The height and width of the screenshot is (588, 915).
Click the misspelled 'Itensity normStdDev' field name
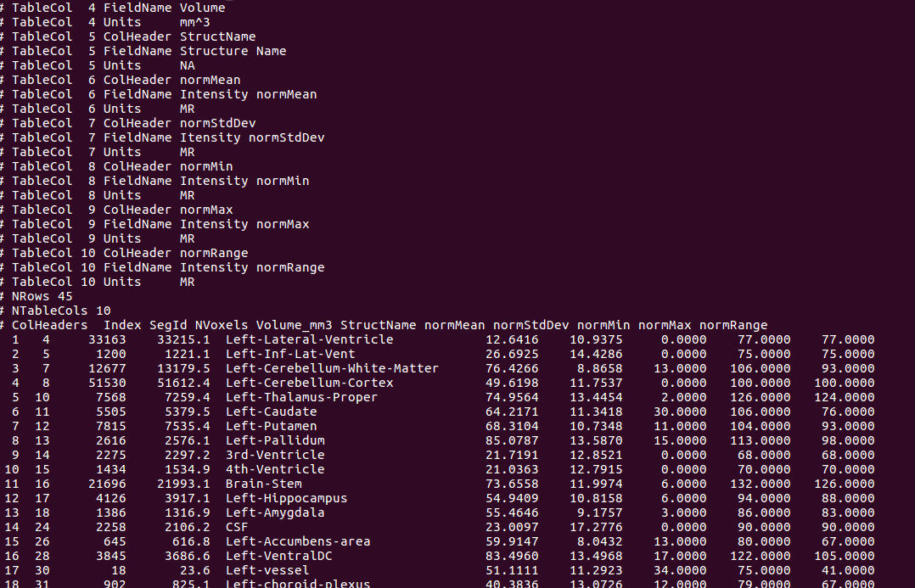coord(251,137)
